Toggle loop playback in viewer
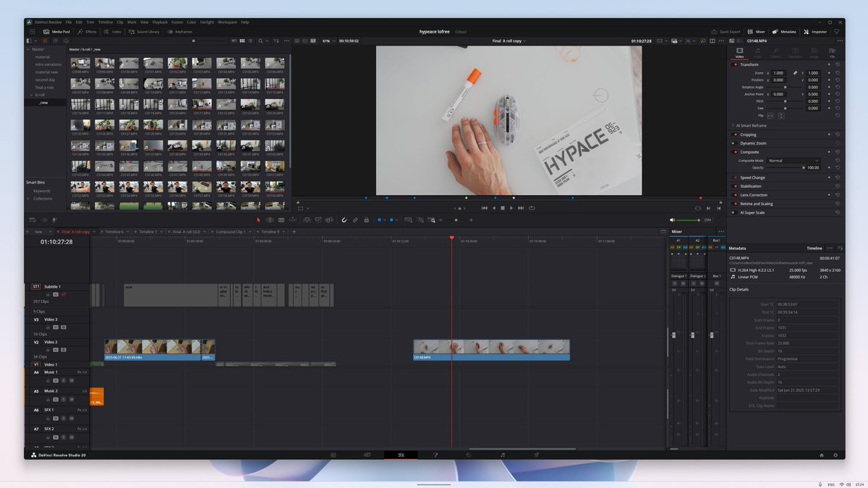Screen dimensions: 868x488 pos(532,208)
